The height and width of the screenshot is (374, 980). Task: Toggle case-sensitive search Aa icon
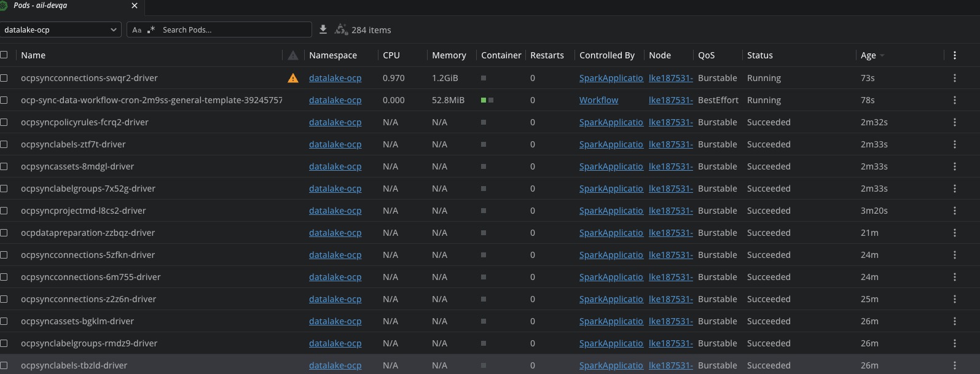[137, 29]
